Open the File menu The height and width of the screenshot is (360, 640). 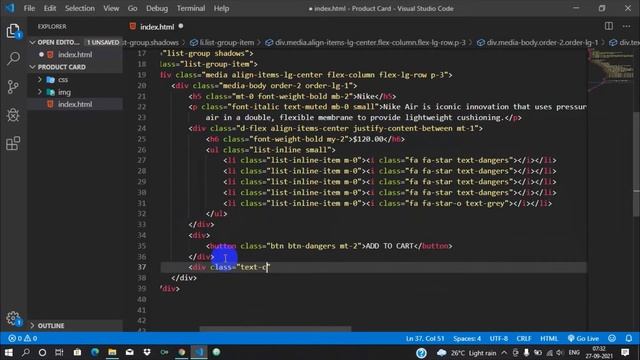29,8
